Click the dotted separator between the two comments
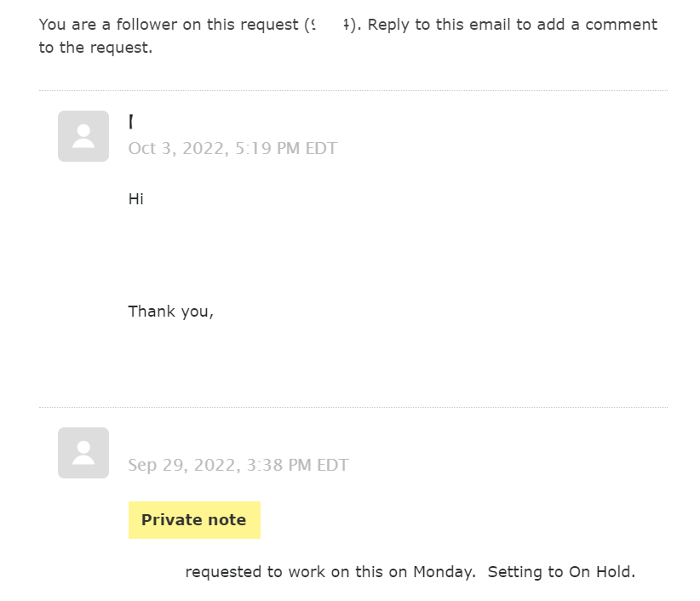 (353, 407)
